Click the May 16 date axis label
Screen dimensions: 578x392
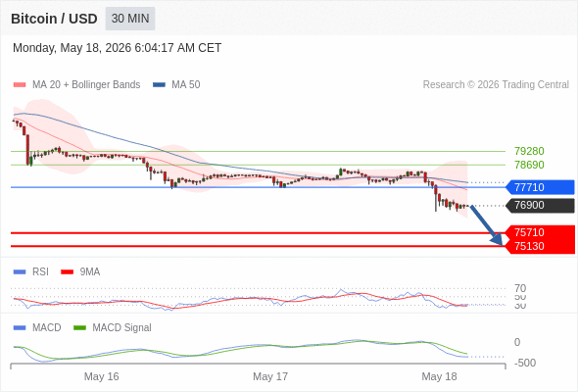coord(101,376)
